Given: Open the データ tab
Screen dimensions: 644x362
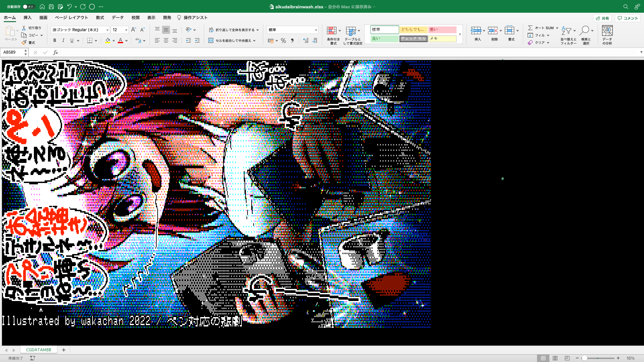Looking at the screenshot, I should tap(118, 18).
